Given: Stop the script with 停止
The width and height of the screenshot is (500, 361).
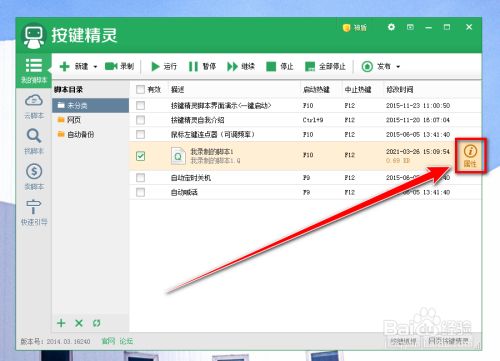Looking at the screenshot, I should pos(280,66).
